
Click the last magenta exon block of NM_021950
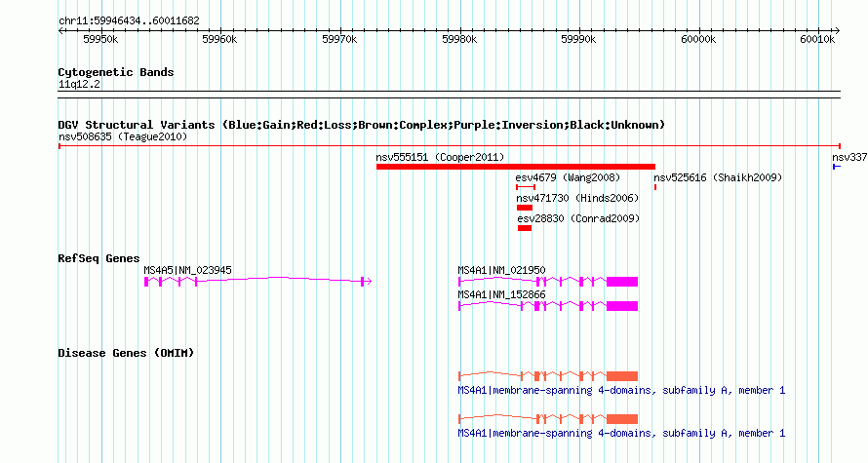coord(622,282)
